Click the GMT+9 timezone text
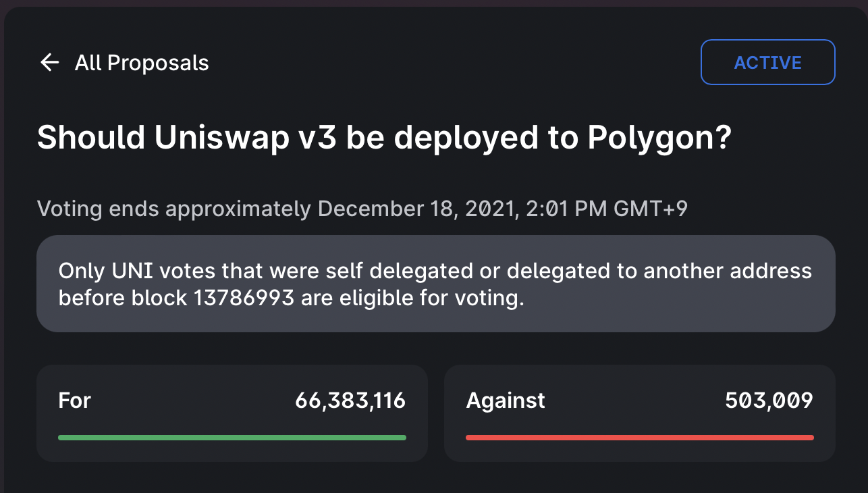 click(651, 209)
